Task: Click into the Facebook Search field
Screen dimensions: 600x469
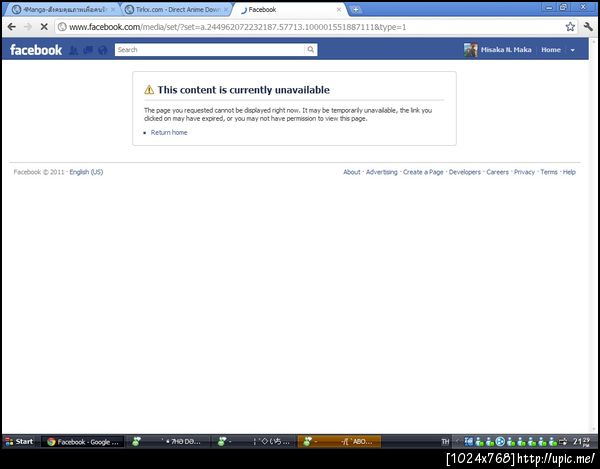Action: (x=210, y=50)
